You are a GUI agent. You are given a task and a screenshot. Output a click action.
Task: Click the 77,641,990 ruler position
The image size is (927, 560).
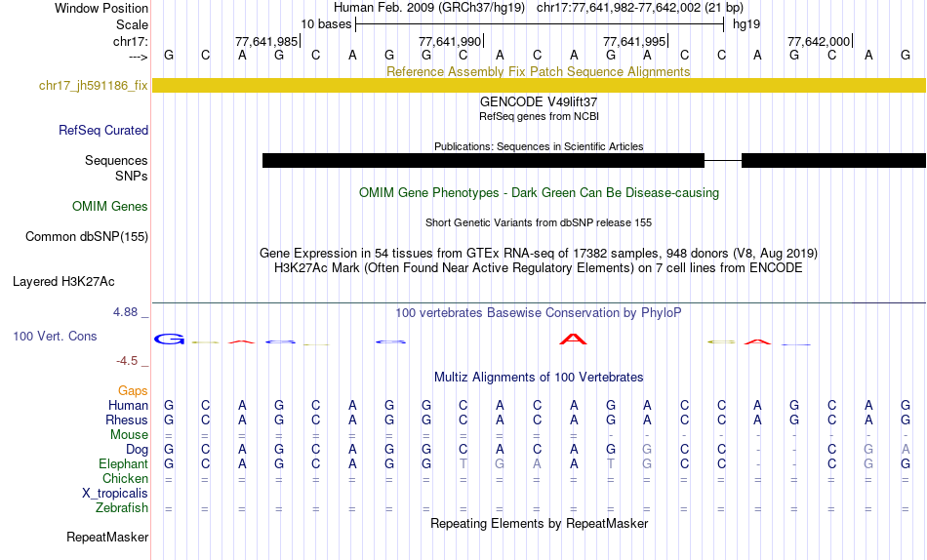point(450,41)
